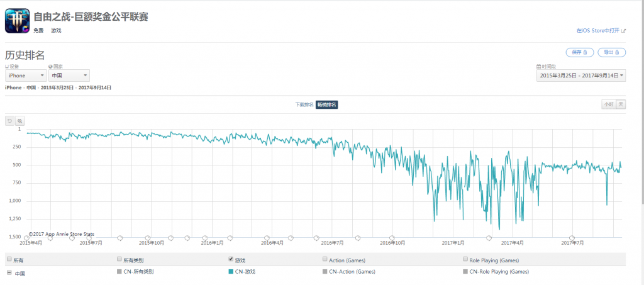Reset chart zoom with the undo icon
Screen dimensions: 644x285
pos(9,121)
